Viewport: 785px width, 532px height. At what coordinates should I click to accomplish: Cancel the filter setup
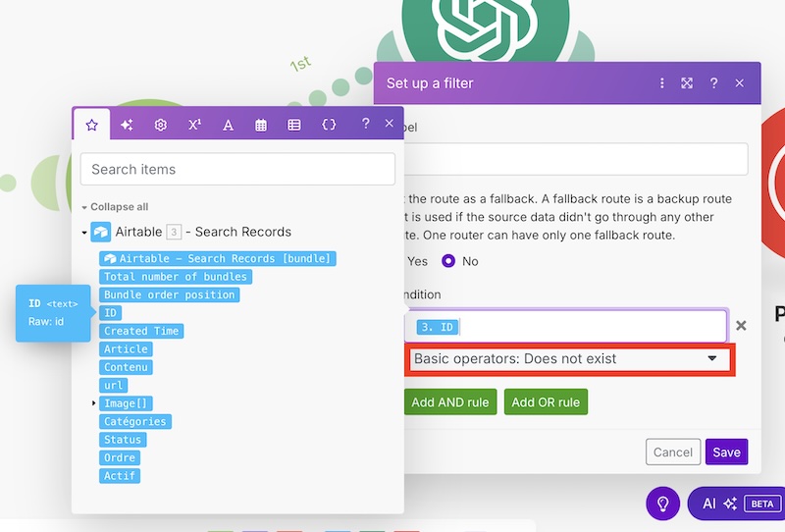pos(673,452)
